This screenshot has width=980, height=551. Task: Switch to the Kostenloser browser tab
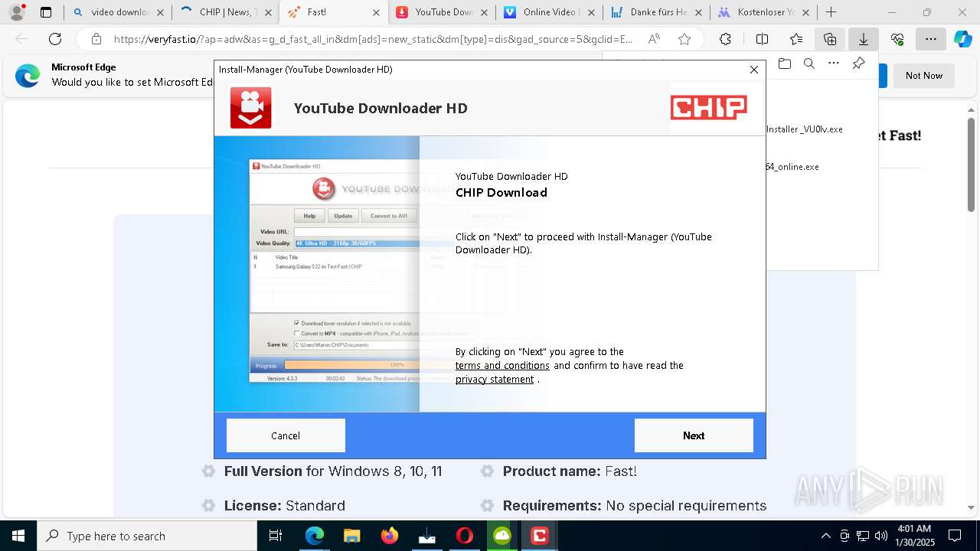coord(762,12)
